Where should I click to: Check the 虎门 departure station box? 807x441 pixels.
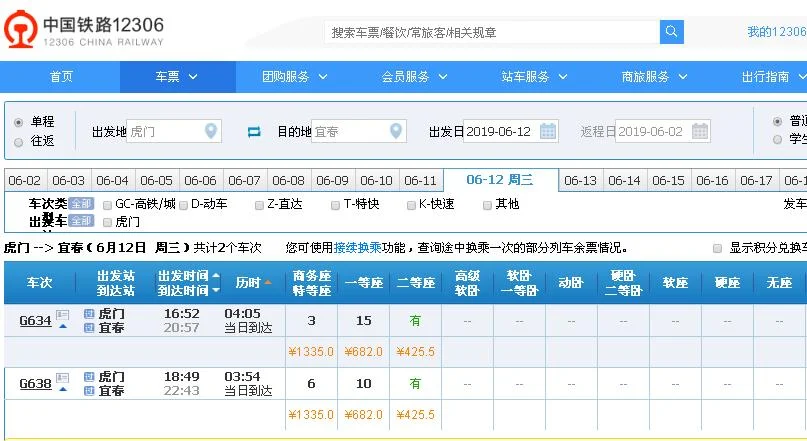107,222
